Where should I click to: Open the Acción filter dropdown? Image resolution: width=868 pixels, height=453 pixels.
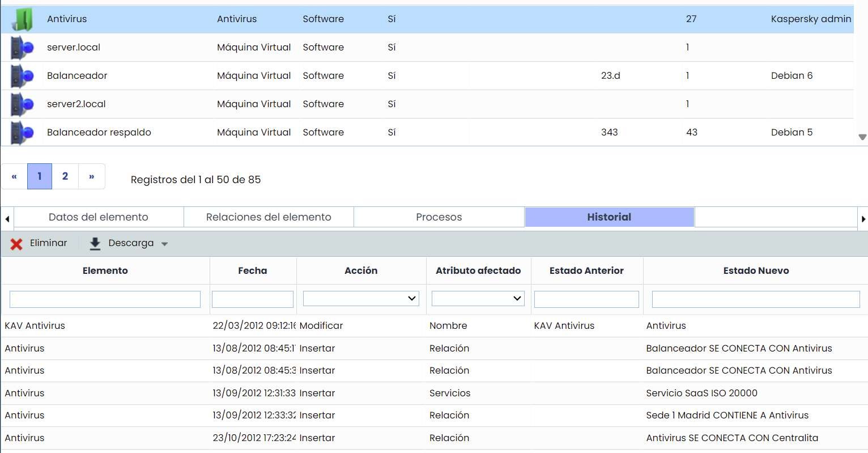[361, 298]
